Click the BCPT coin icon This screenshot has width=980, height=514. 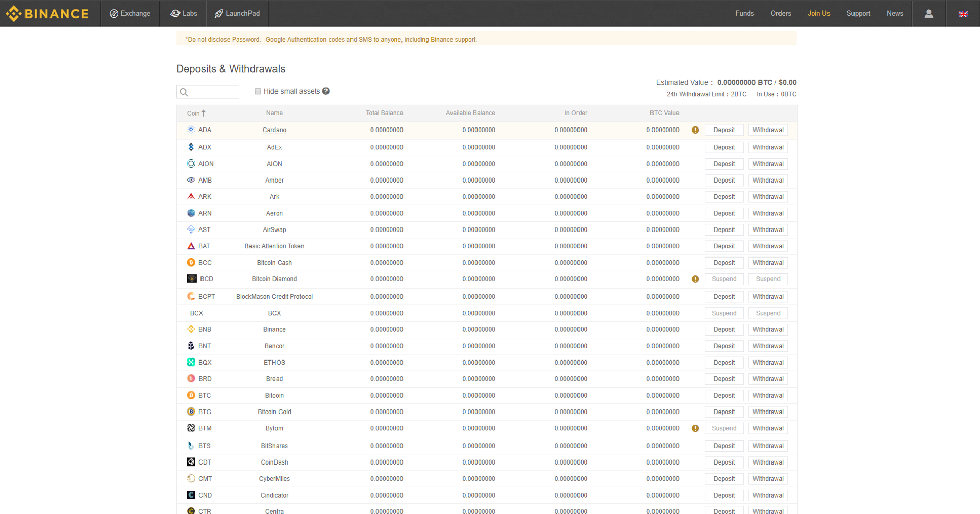tap(191, 296)
